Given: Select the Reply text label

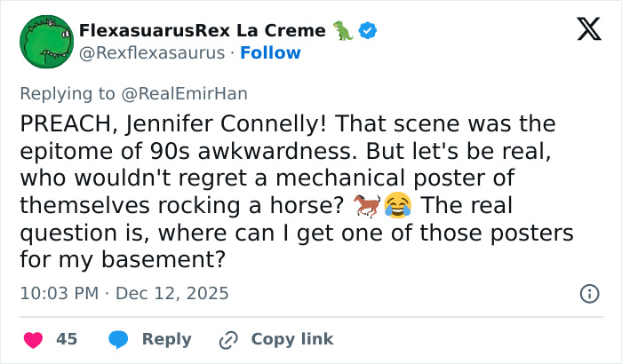Looking at the screenshot, I should pyautogui.click(x=166, y=339).
